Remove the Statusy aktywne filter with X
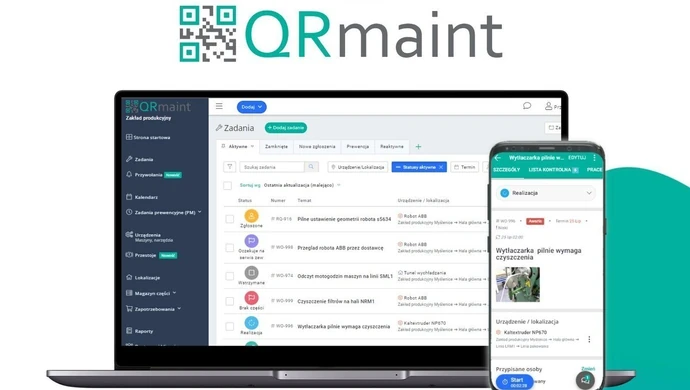 pos(441,167)
